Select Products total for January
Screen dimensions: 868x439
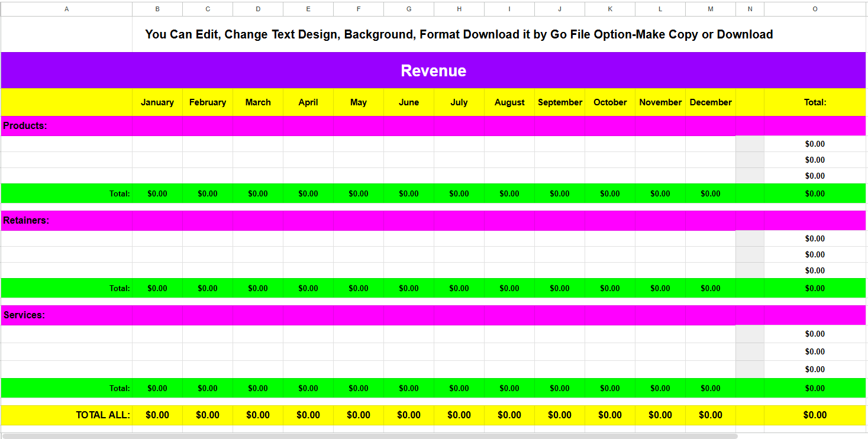click(157, 193)
